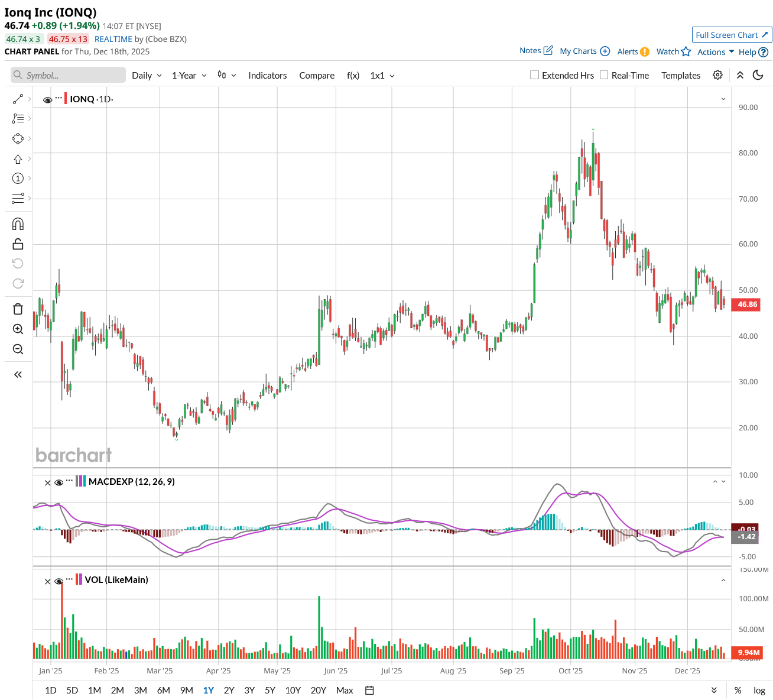
Task: Toggle percent scale on price axis
Action: [x=738, y=690]
